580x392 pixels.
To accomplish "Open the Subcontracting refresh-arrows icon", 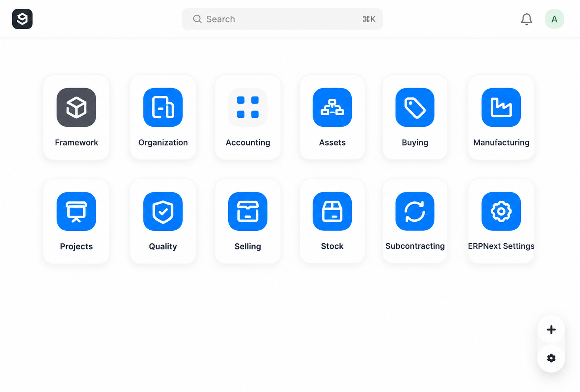I will point(415,211).
